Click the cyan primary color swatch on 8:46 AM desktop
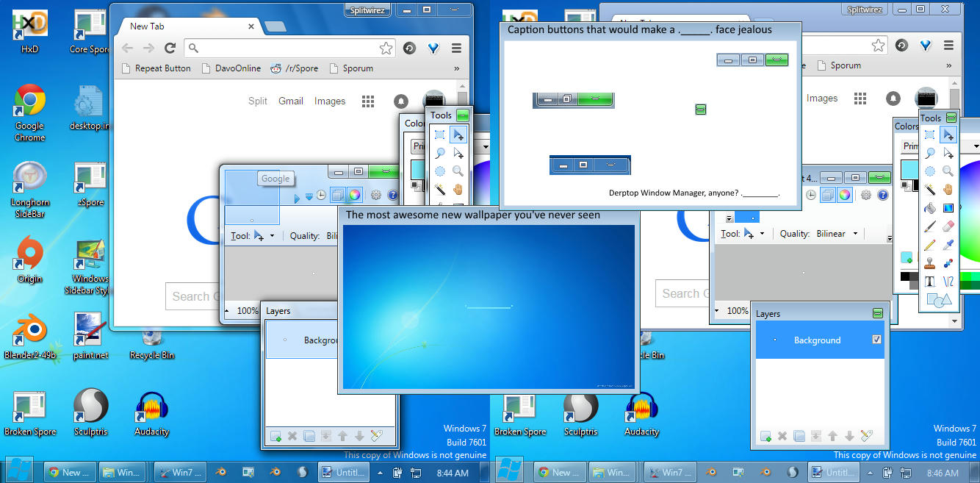This screenshot has height=483, width=980. [909, 171]
